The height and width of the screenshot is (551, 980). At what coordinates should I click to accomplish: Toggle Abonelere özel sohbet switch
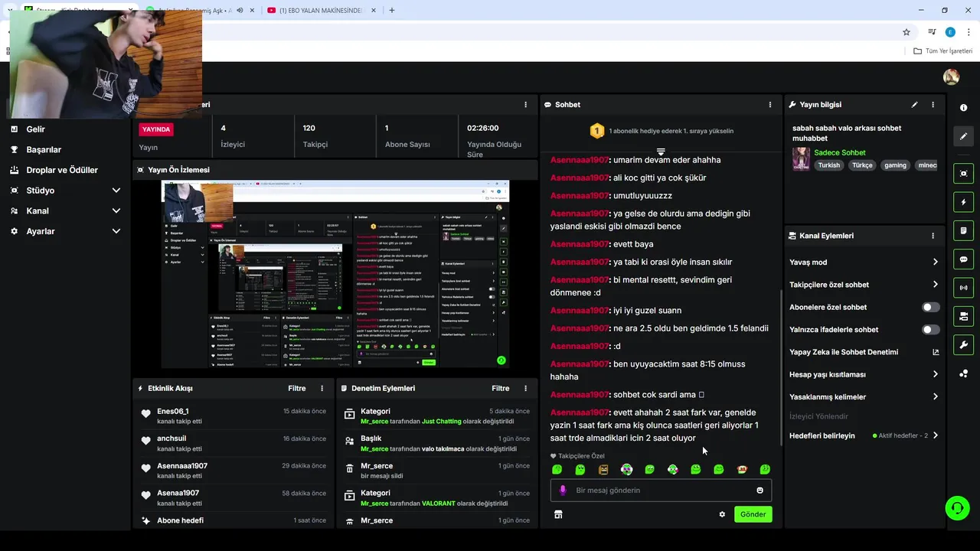(x=931, y=307)
